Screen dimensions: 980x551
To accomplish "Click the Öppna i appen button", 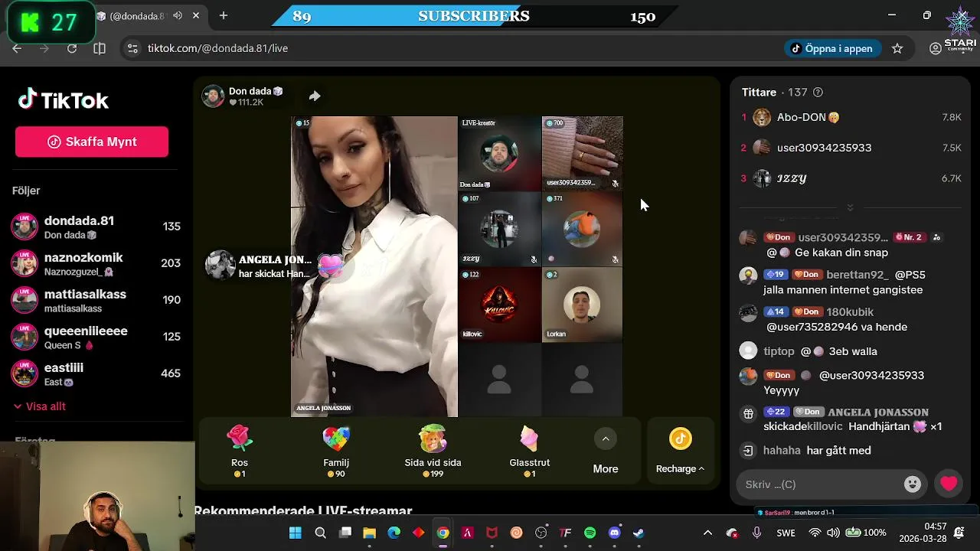I will coord(832,48).
